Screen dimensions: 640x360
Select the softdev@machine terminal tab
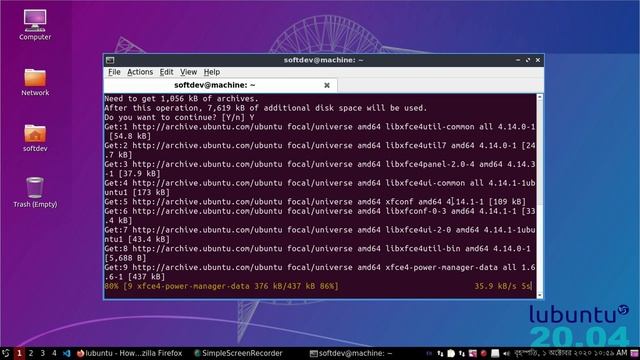click(220, 85)
